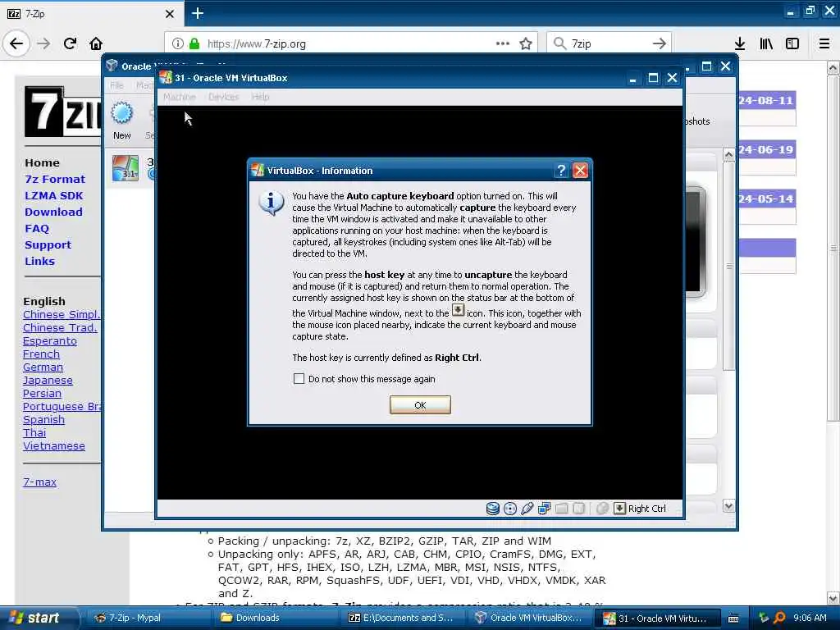Open the Firefox hamburger menu
840x630 pixels.
point(824,43)
